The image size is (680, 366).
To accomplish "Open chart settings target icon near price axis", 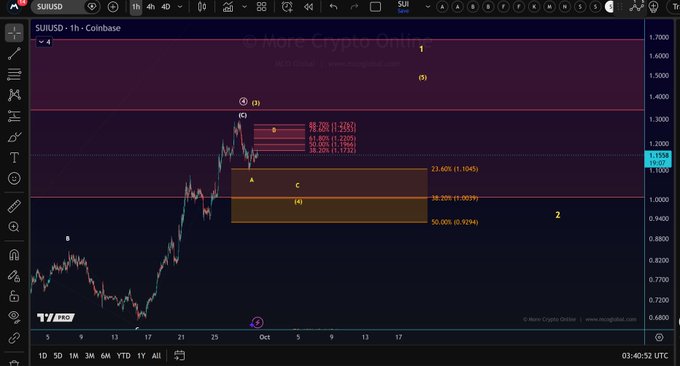I will coord(659,337).
